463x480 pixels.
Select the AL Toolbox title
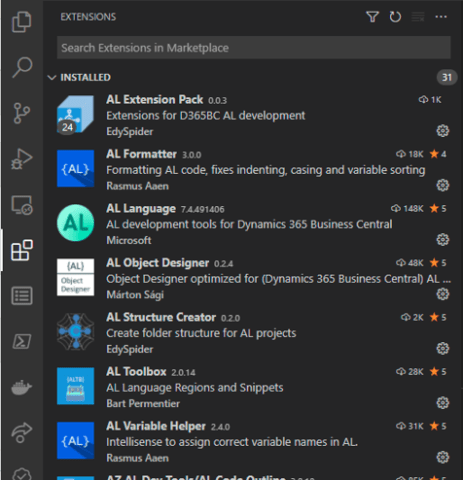pyautogui.click(x=136, y=372)
